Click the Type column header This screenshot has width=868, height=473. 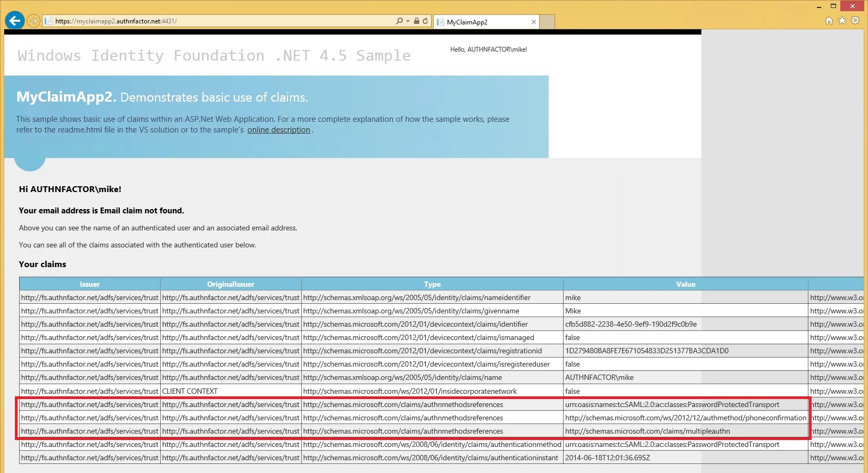(432, 284)
